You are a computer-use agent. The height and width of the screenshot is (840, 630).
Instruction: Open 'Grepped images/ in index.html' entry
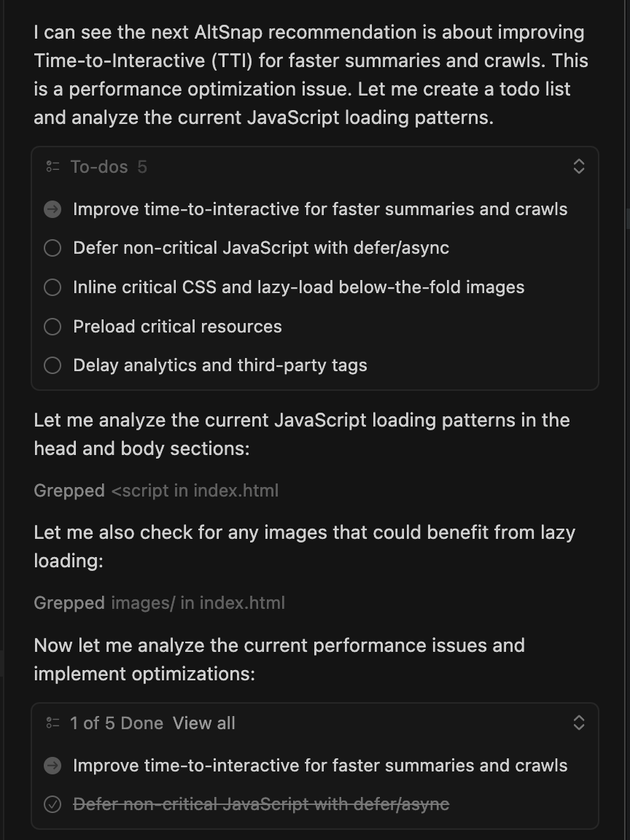click(159, 603)
